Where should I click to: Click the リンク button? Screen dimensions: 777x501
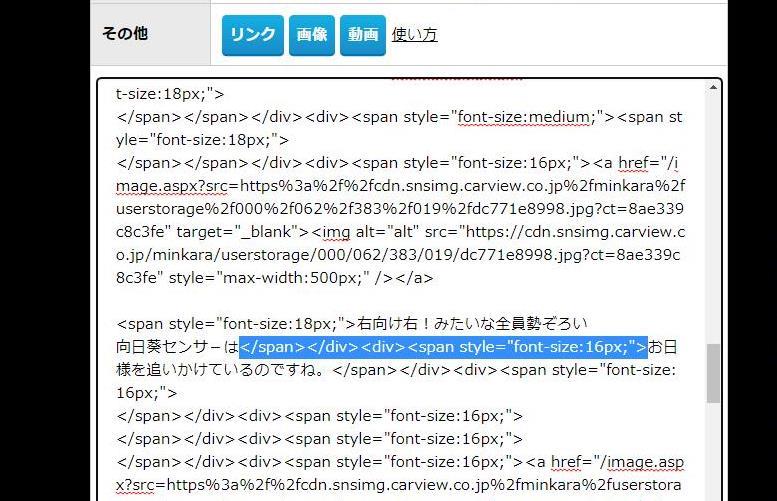point(253,35)
